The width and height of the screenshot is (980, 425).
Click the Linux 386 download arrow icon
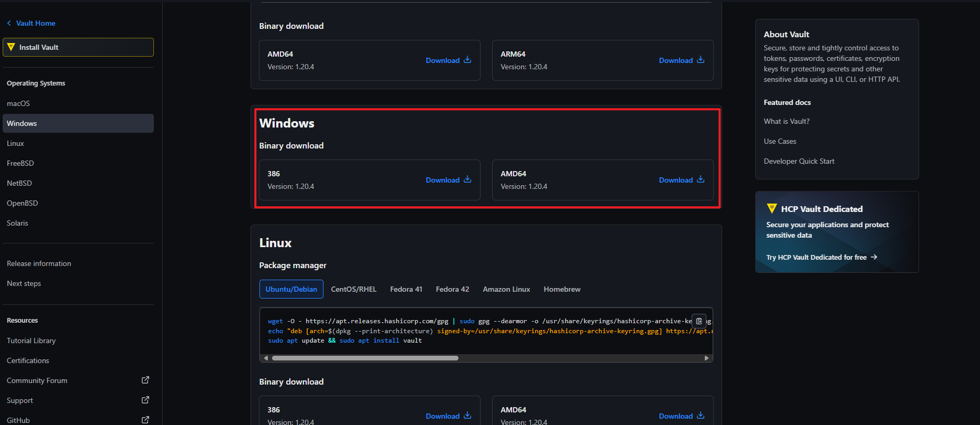pos(467,416)
